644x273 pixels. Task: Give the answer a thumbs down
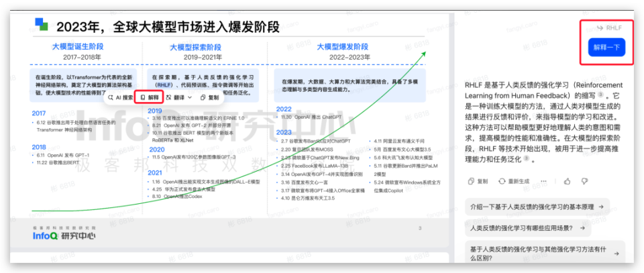pyautogui.click(x=584, y=181)
